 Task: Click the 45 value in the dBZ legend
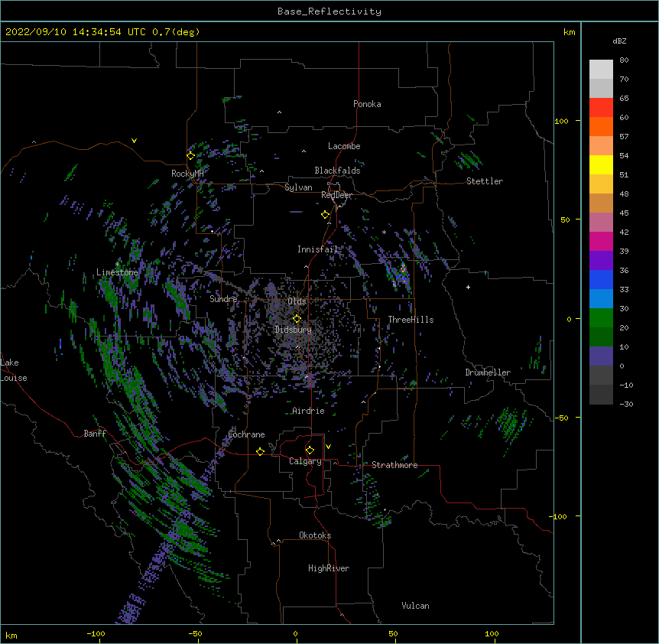tap(624, 213)
